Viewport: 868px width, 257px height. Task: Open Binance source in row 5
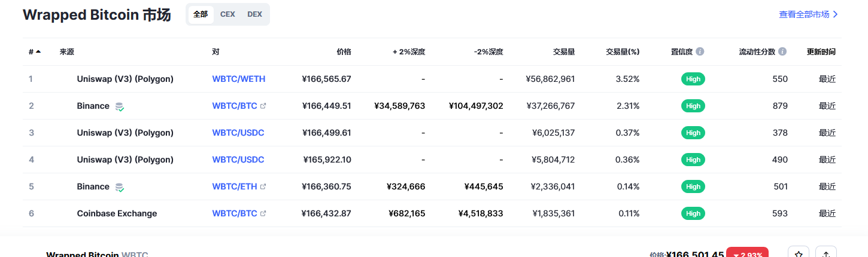[x=93, y=186]
